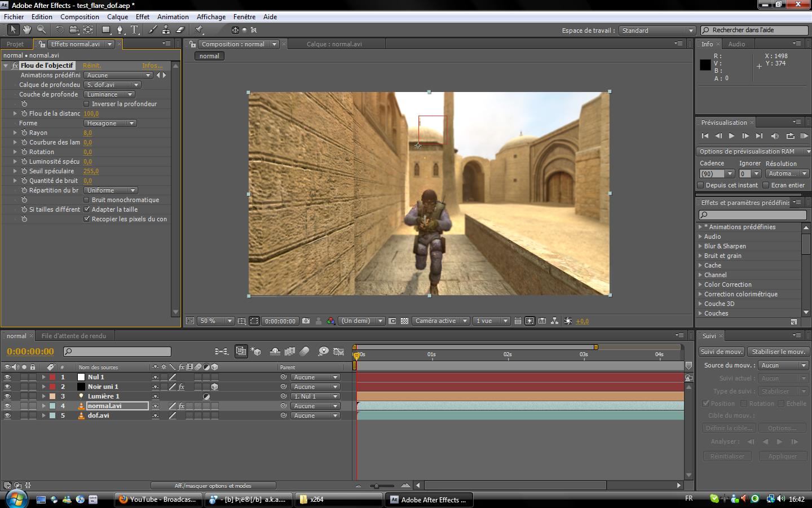This screenshot has width=812, height=508.
Task: Click Suivi de mouv. button
Action: [722, 352]
